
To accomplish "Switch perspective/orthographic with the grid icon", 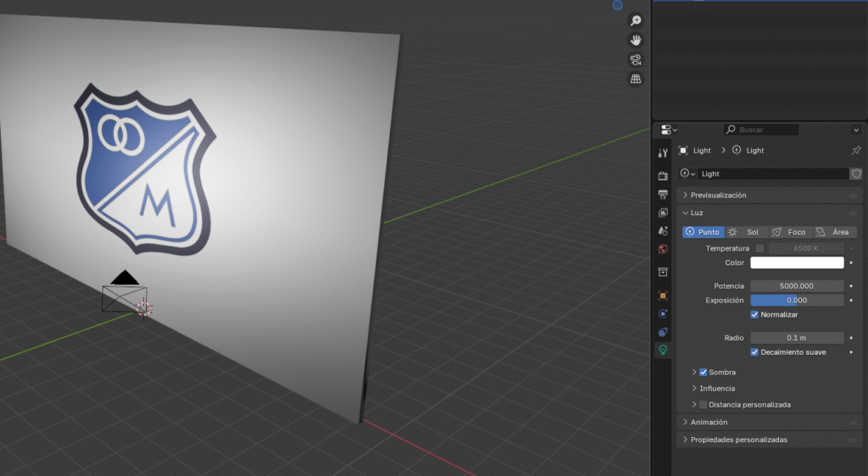I will (635, 79).
